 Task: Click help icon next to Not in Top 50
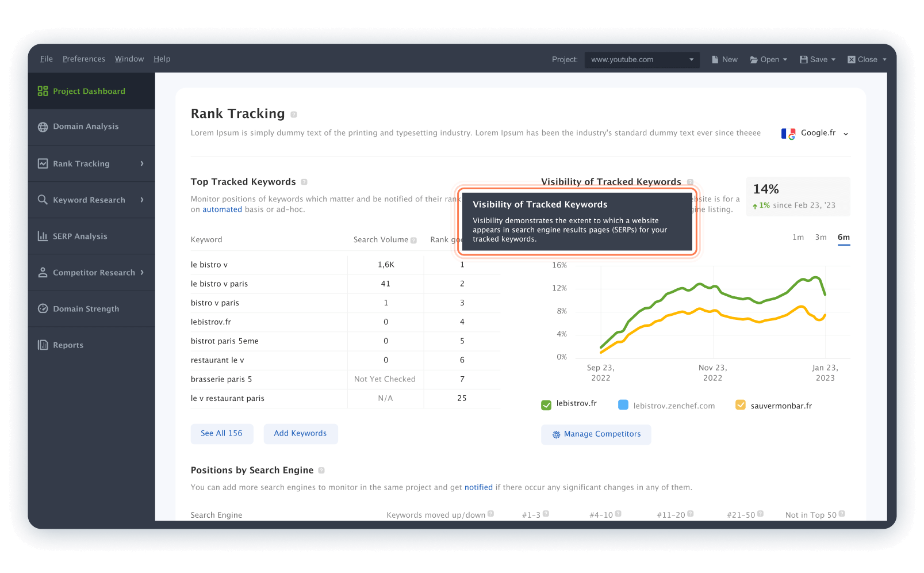point(842,514)
